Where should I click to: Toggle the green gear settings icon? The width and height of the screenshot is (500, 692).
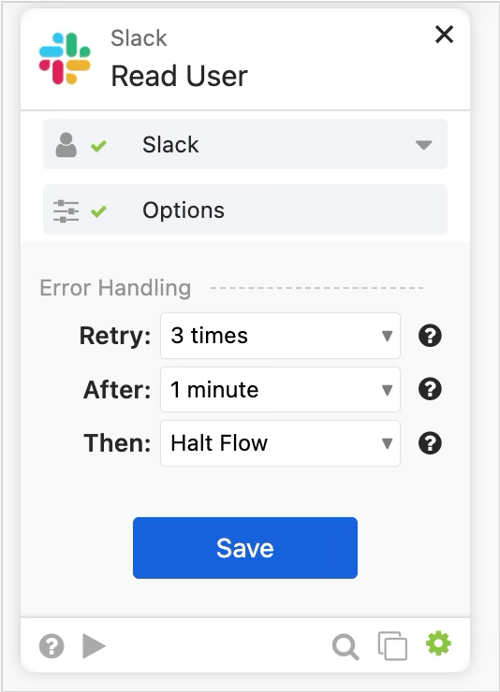[x=438, y=643]
